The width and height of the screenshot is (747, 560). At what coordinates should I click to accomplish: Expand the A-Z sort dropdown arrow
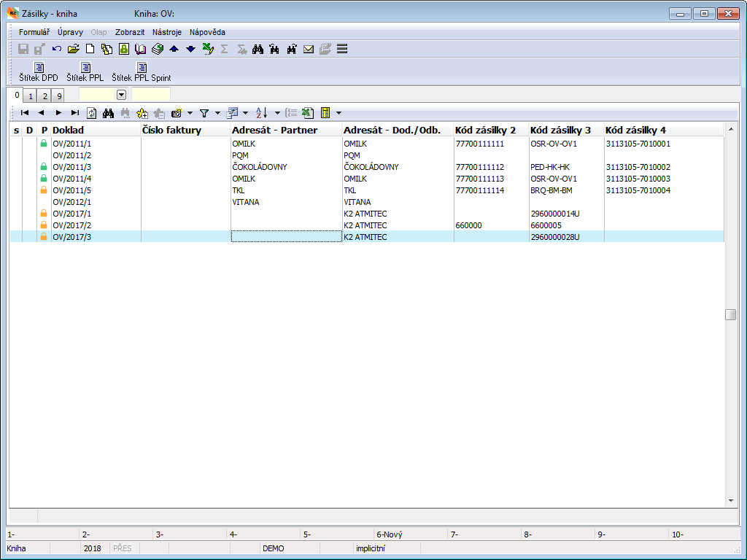[x=277, y=113]
